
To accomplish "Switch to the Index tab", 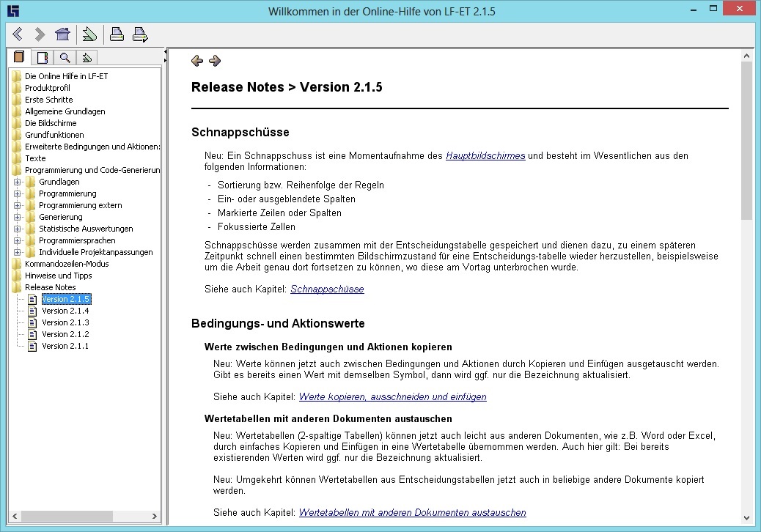I will (x=43, y=58).
